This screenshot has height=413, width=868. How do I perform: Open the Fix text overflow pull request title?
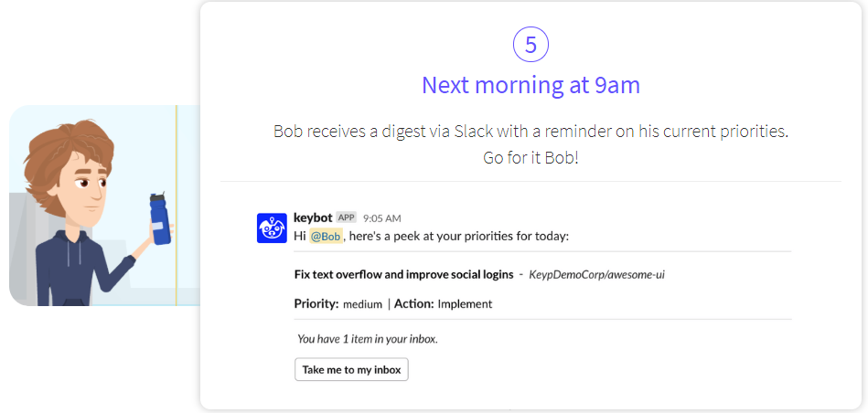point(404,274)
